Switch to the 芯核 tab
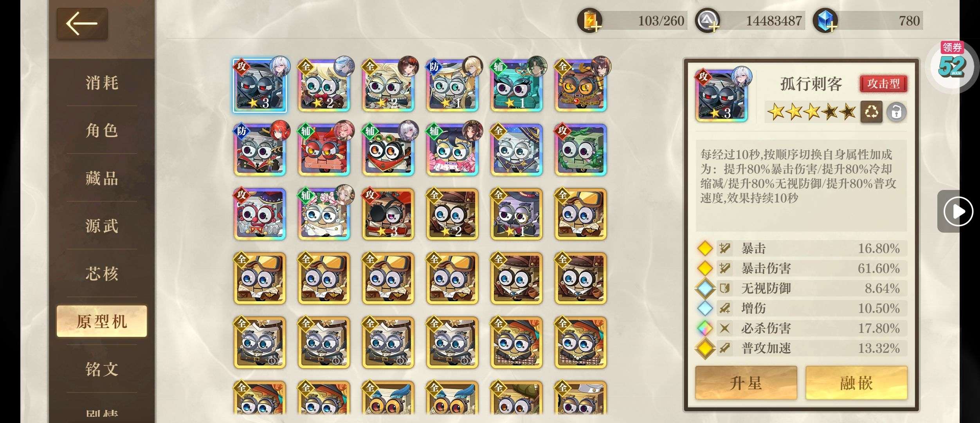 coord(102,273)
